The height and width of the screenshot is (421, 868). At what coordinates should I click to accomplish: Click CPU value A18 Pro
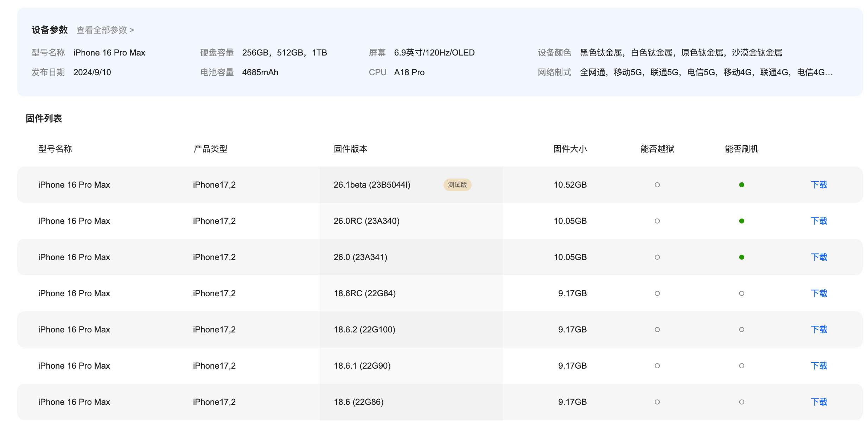point(409,72)
